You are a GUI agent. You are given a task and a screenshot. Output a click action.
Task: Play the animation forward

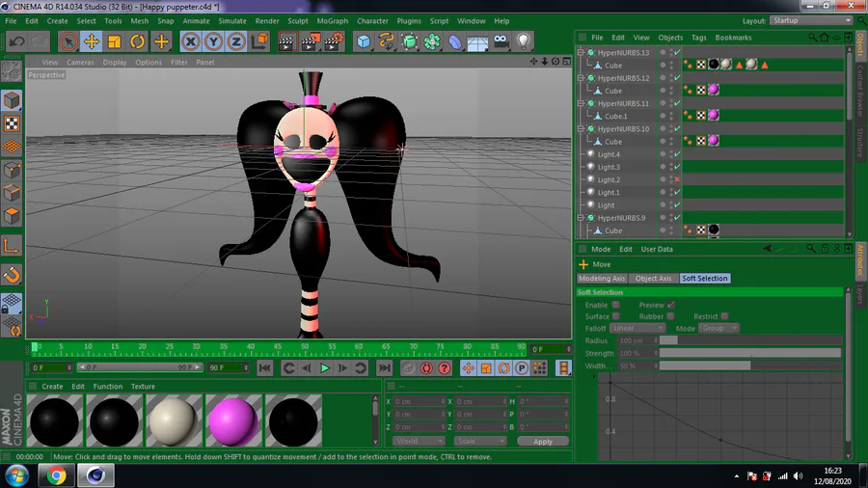(325, 368)
